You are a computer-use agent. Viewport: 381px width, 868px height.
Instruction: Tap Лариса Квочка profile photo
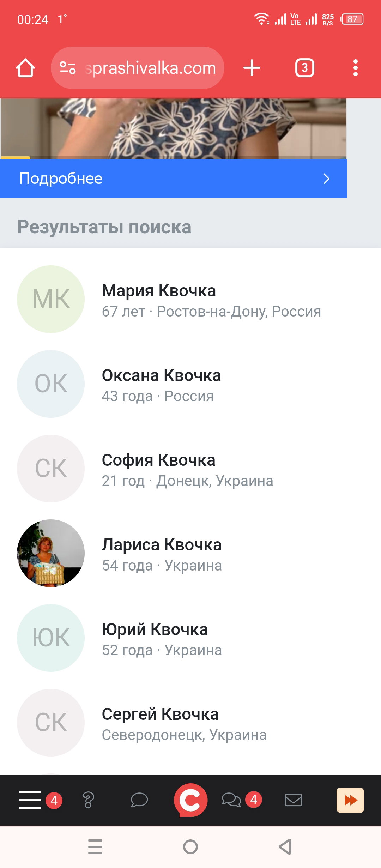click(51, 553)
